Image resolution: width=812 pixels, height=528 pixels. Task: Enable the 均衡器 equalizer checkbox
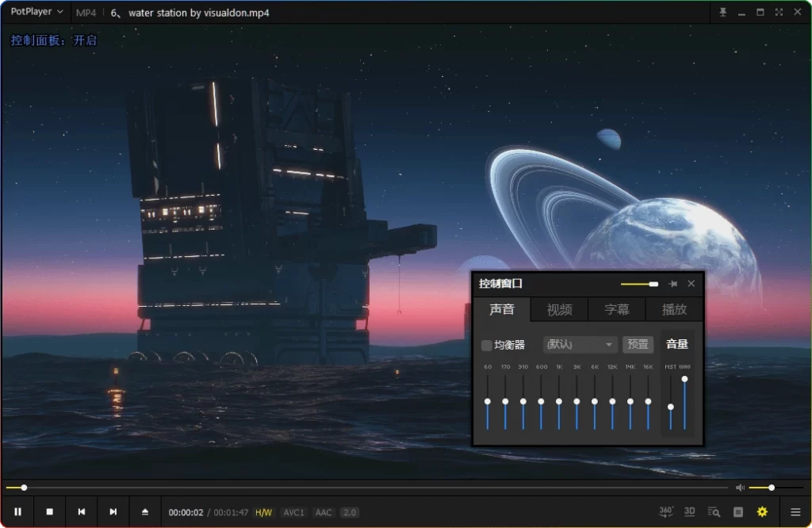click(x=487, y=345)
